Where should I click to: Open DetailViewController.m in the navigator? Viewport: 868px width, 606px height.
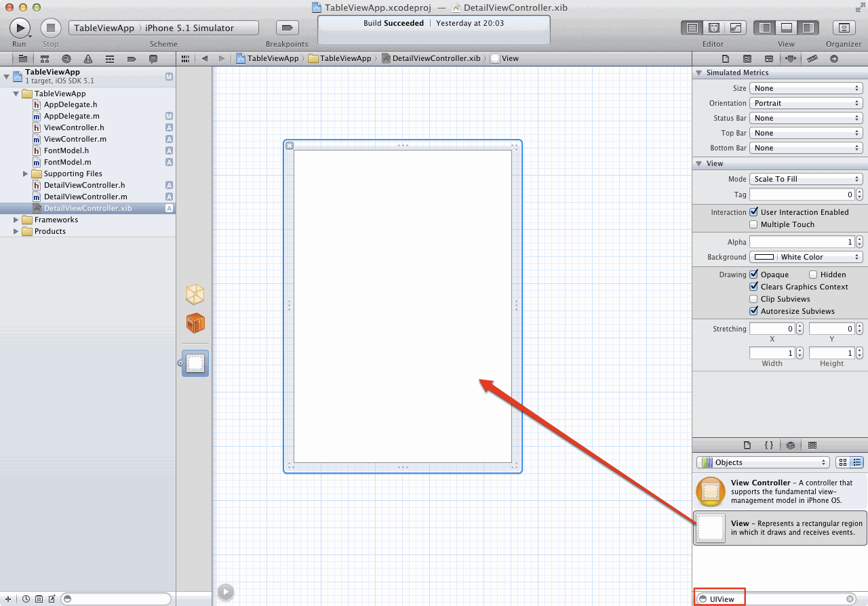click(85, 197)
